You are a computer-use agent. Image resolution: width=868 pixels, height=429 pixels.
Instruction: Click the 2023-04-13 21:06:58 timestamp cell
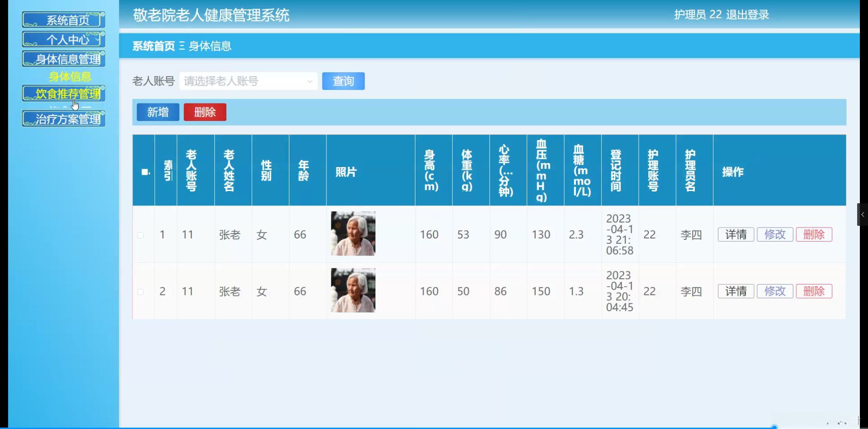pos(620,234)
